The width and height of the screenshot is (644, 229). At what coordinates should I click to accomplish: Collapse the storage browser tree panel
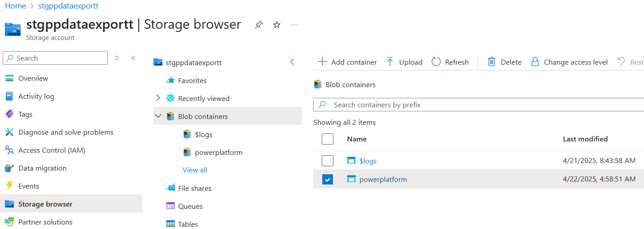[292, 62]
